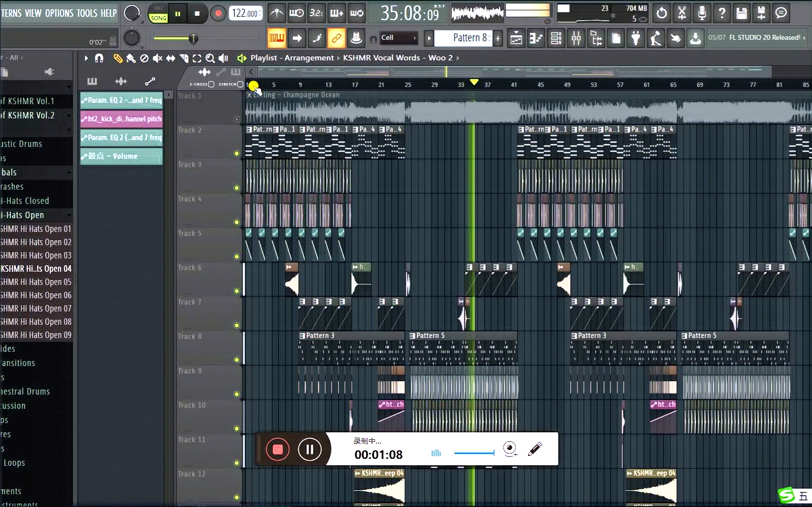Open undo history icon
This screenshot has width=812, height=507.
click(662, 13)
